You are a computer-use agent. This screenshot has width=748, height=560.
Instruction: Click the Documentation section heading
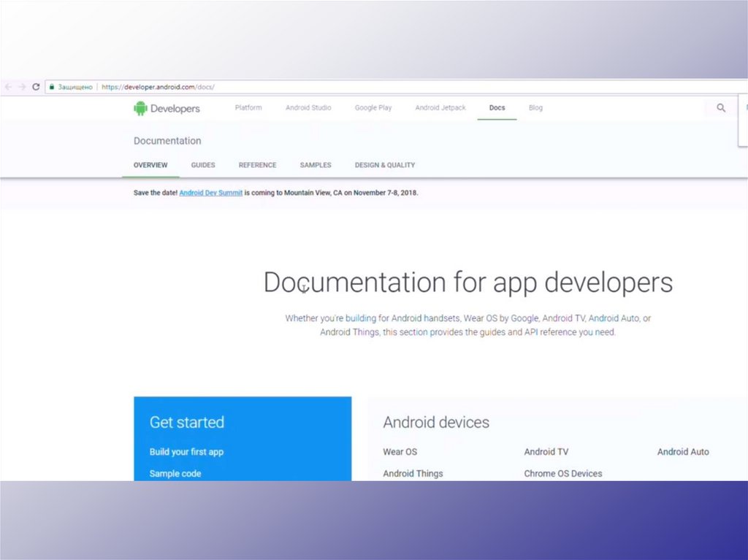pyautogui.click(x=167, y=141)
